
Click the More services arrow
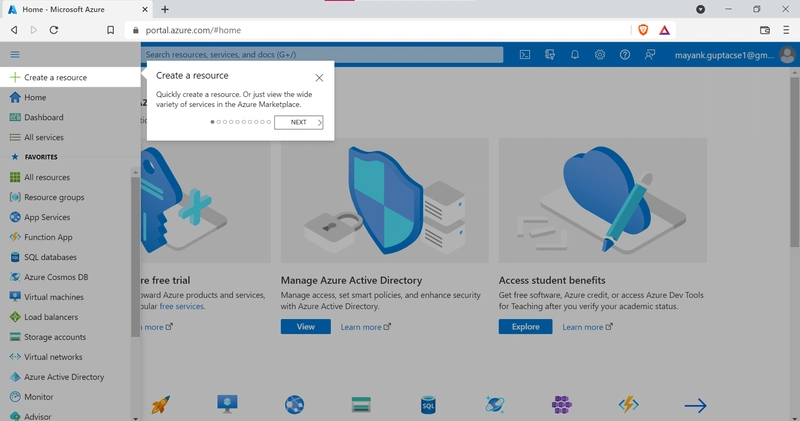pos(695,406)
